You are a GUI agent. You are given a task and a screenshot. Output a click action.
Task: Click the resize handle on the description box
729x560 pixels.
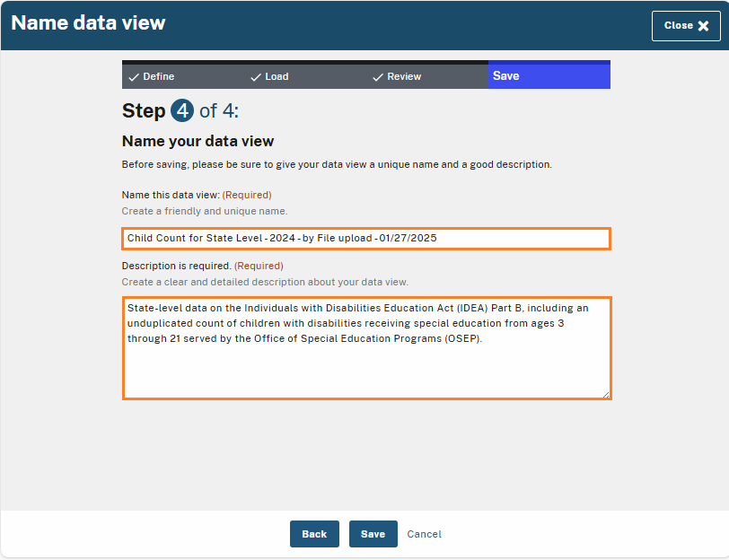606,394
